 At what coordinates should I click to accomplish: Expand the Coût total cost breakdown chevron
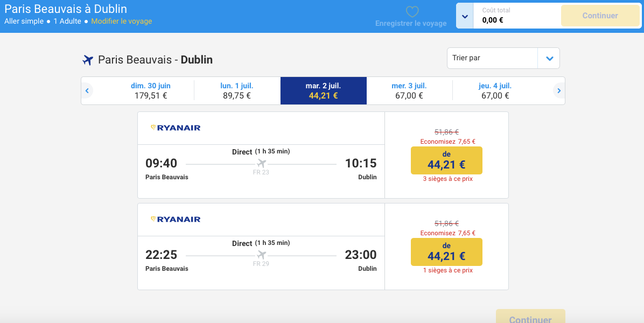coord(465,16)
